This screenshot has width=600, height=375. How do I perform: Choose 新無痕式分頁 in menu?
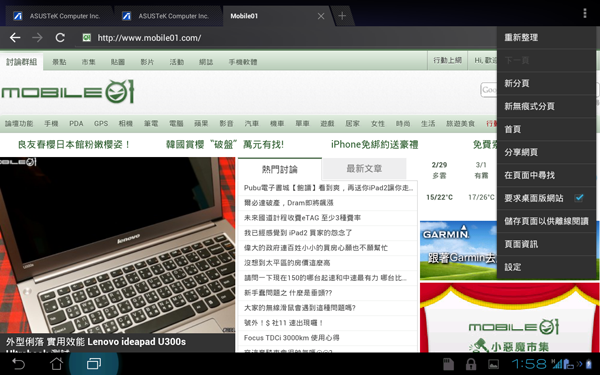pyautogui.click(x=546, y=106)
